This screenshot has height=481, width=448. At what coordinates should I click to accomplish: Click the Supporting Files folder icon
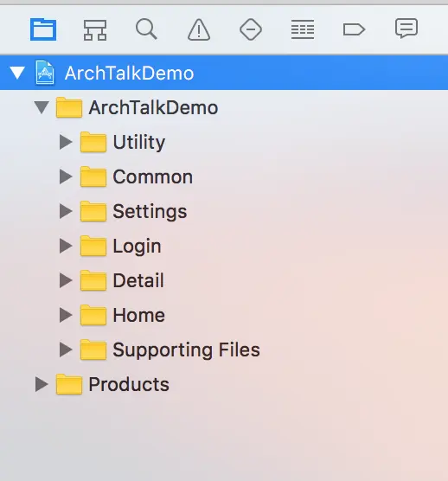point(93,350)
